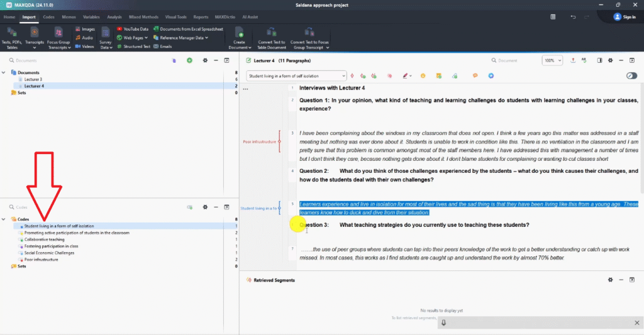Click the YouTube Data import icon

[119, 29]
